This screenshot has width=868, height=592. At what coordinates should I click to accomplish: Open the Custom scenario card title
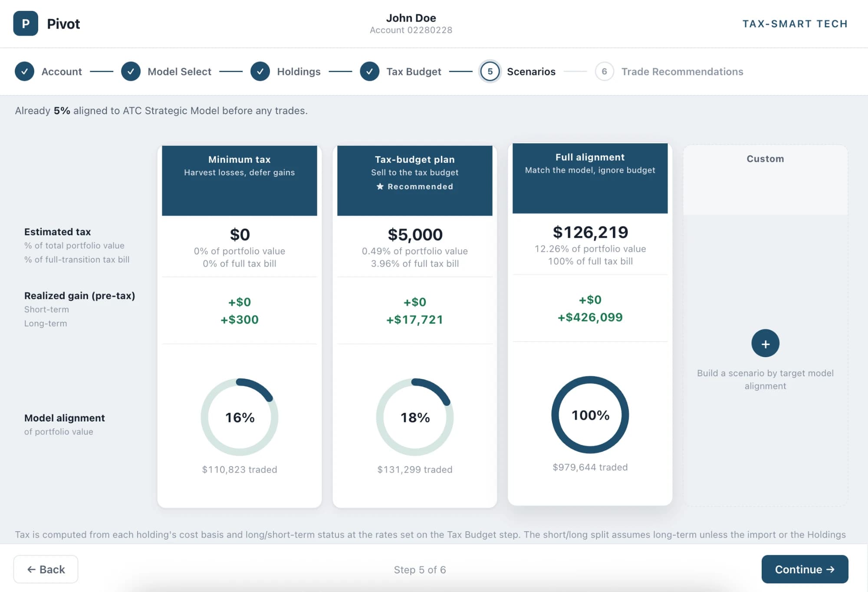(x=765, y=159)
